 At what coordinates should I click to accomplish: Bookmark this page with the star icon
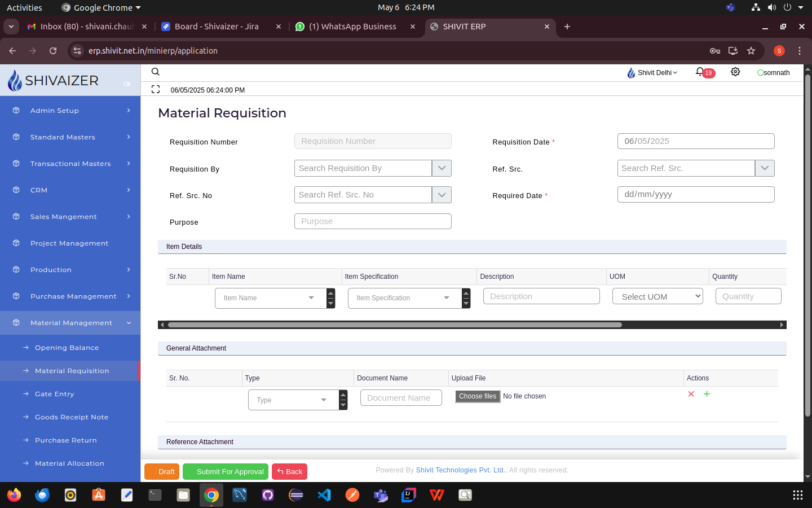pos(751,51)
